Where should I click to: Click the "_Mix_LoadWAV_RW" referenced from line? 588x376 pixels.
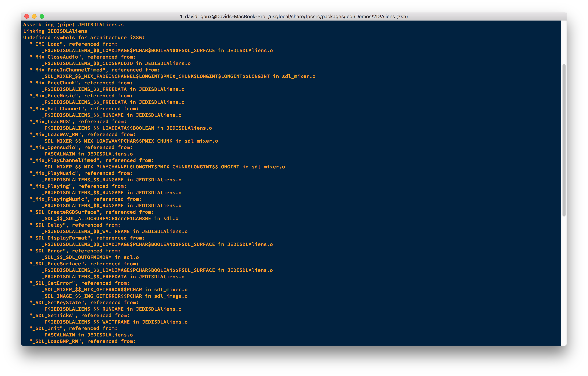[x=82, y=135]
